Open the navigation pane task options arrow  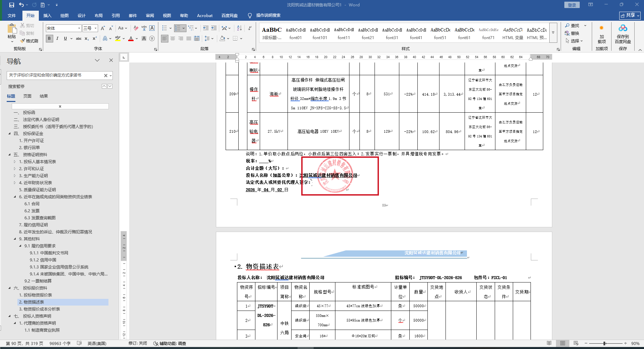97,61
